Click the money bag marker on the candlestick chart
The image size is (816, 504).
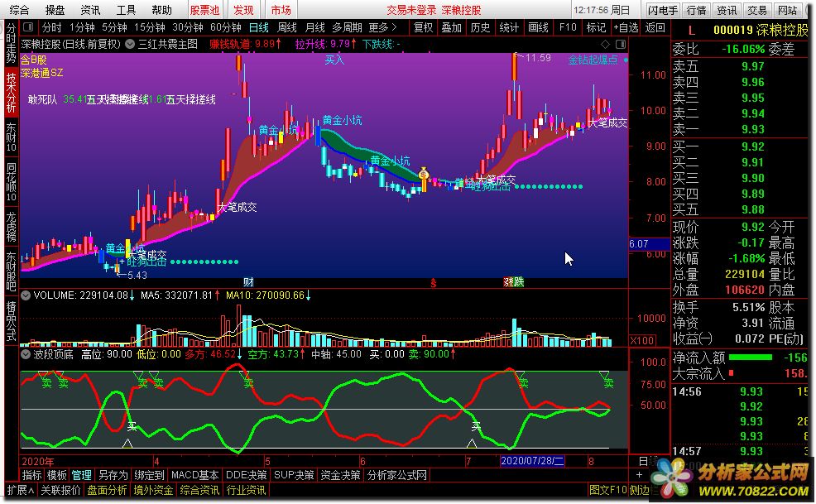pyautogui.click(x=424, y=174)
